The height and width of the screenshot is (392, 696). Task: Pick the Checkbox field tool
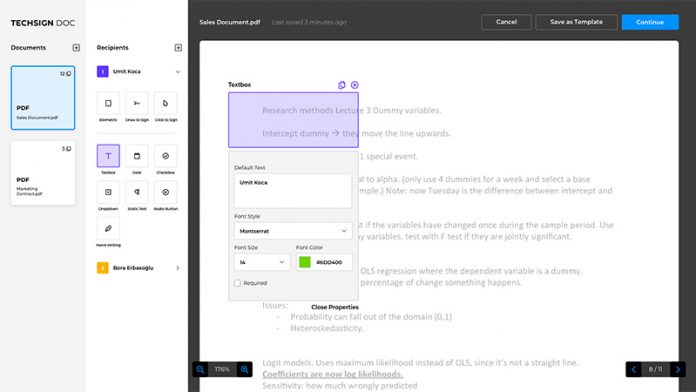pos(166,156)
